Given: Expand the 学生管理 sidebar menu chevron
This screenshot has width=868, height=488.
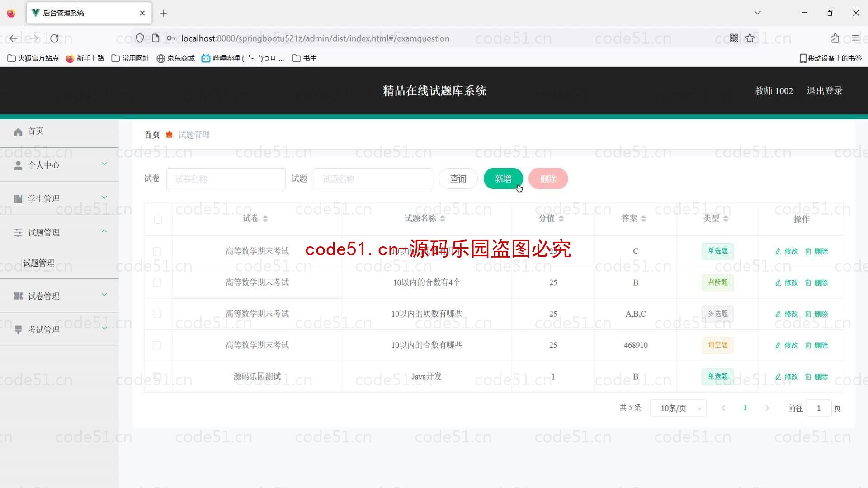Looking at the screenshot, I should (104, 197).
